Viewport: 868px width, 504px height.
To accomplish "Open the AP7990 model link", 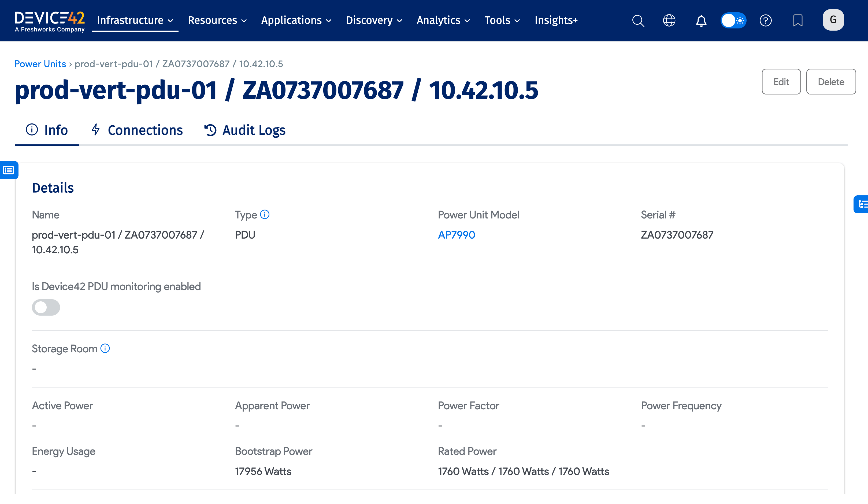I will (x=457, y=235).
